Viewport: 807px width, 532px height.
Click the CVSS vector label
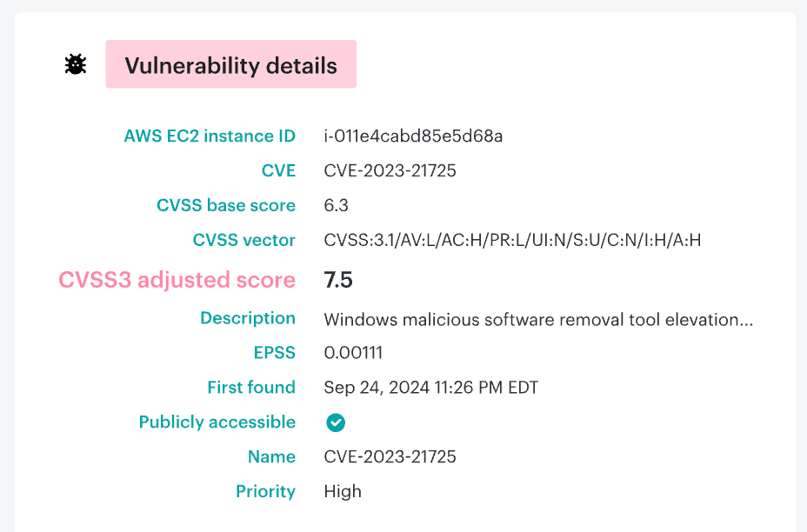tap(243, 240)
